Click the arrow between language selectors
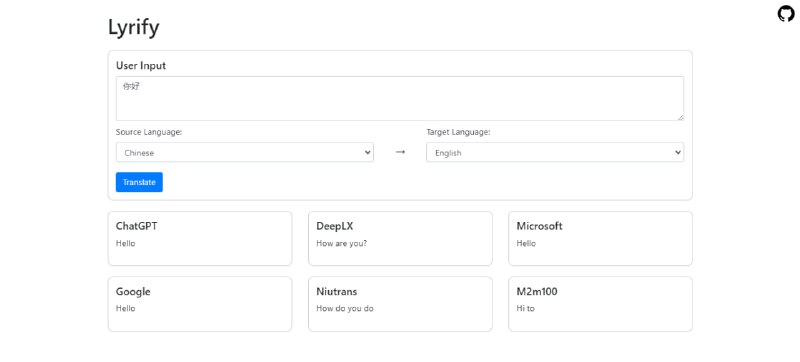 coord(401,152)
